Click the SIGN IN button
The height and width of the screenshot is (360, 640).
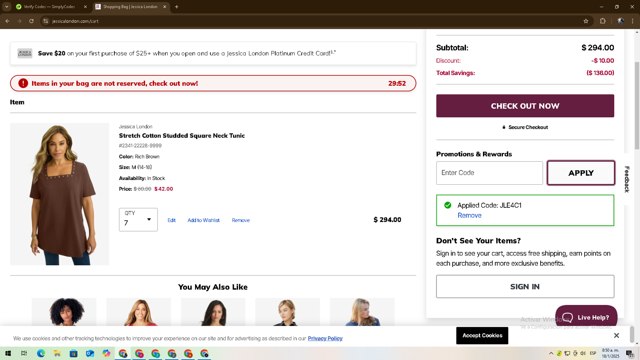click(x=525, y=287)
